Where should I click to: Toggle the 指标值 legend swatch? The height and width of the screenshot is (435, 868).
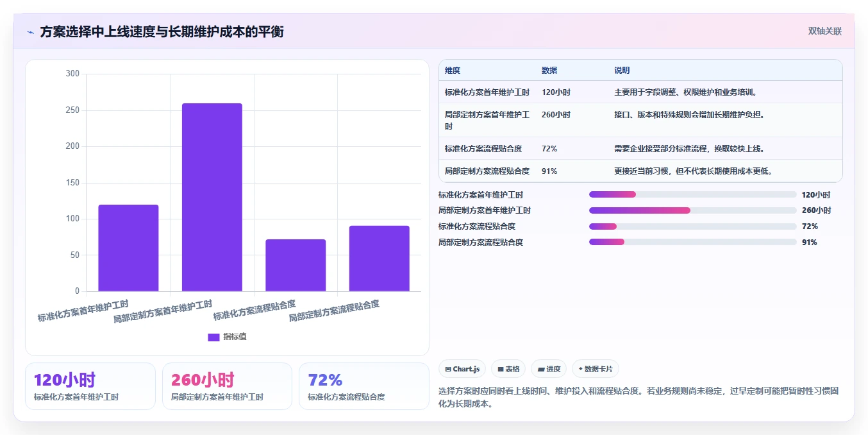point(213,337)
